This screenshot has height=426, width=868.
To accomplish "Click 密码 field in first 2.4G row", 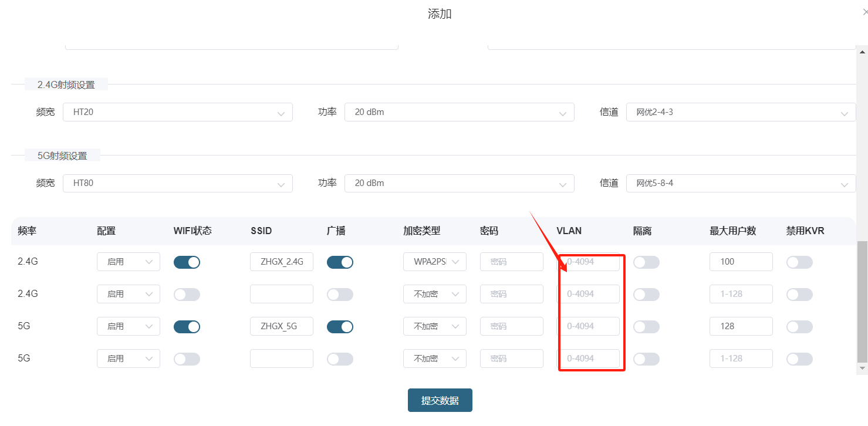I will coord(511,262).
